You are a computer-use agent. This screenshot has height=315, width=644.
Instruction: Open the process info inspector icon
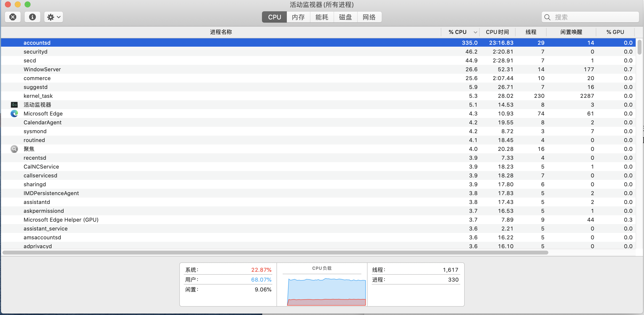pos(32,17)
